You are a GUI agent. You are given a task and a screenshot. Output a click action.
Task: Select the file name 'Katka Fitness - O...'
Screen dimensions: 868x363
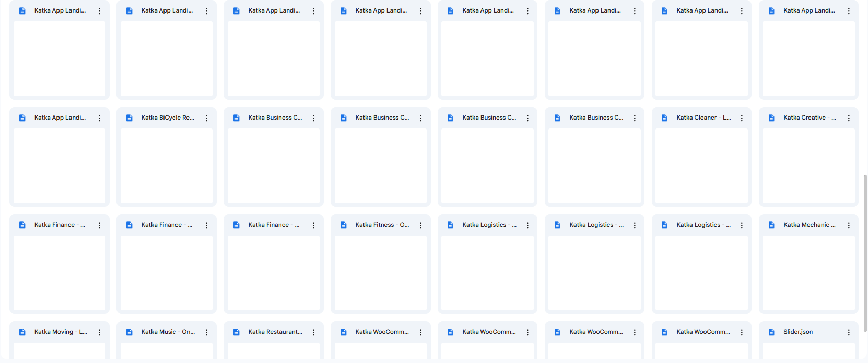[382, 225]
